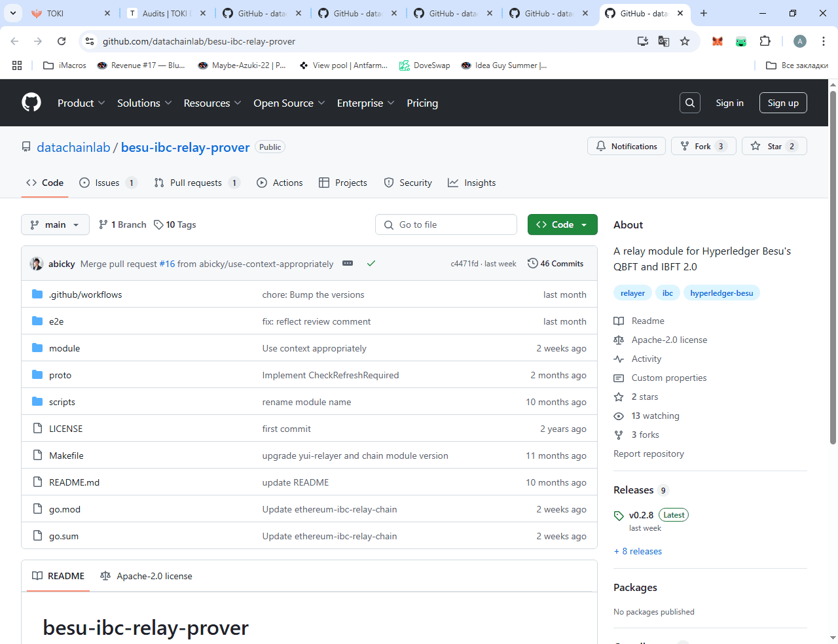Open the MetaMask fox extension icon

pos(718,41)
